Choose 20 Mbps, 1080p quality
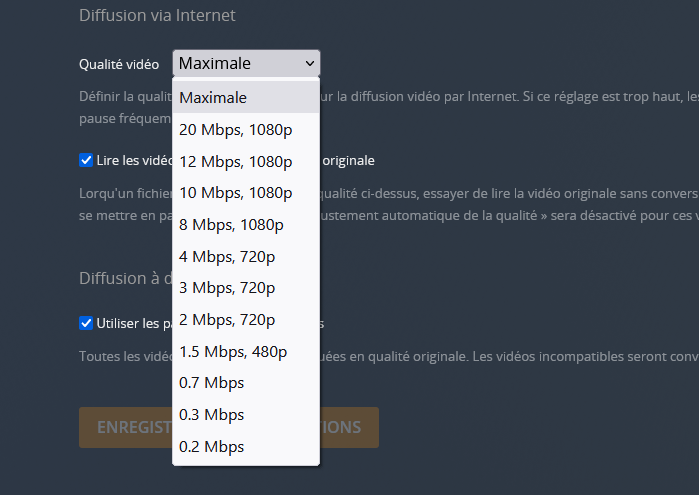This screenshot has width=699, height=495. tap(246, 130)
